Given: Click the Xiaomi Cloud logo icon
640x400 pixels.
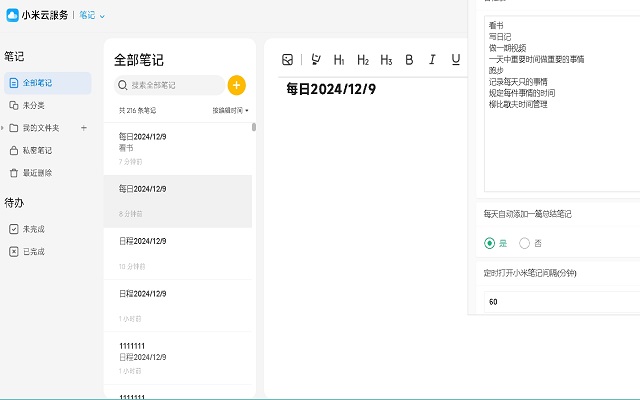Looking at the screenshot, I should [12, 15].
